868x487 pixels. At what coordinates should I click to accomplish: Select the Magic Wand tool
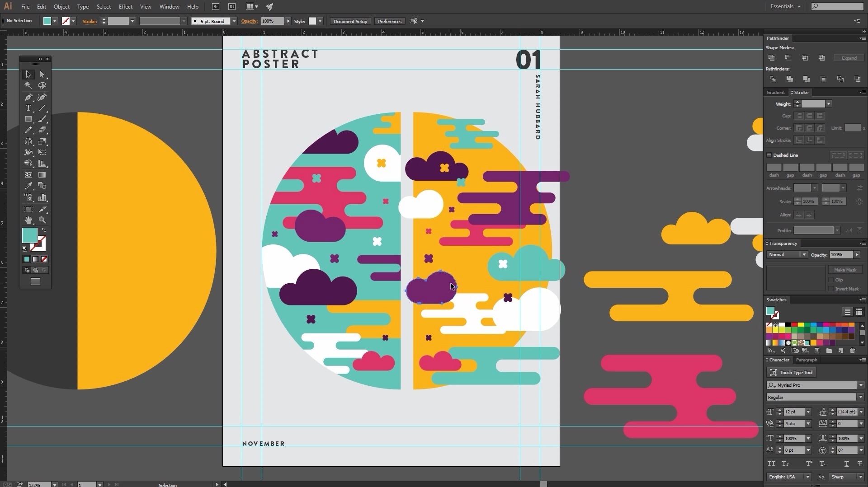[x=28, y=85]
